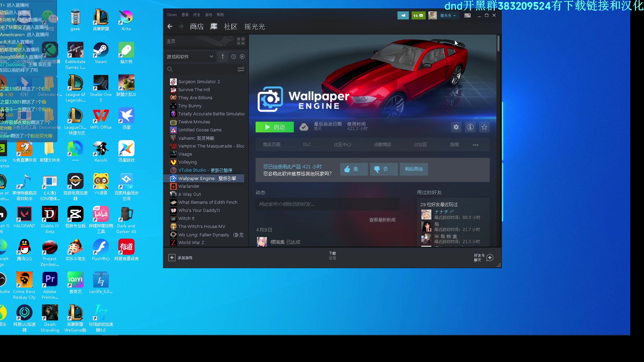Image resolution: width=644 pixels, height=362 pixels.
Task: Go to the 商店 tab
Action: click(197, 27)
